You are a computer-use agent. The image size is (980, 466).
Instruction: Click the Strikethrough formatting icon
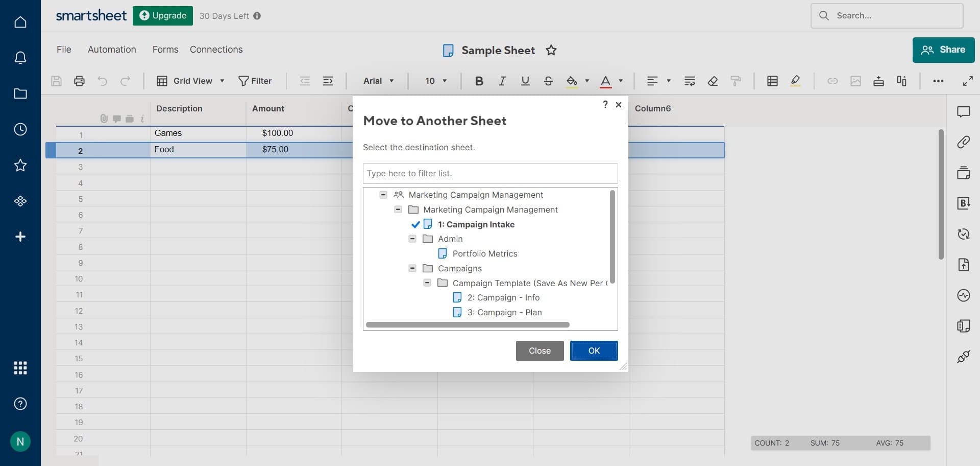click(548, 81)
